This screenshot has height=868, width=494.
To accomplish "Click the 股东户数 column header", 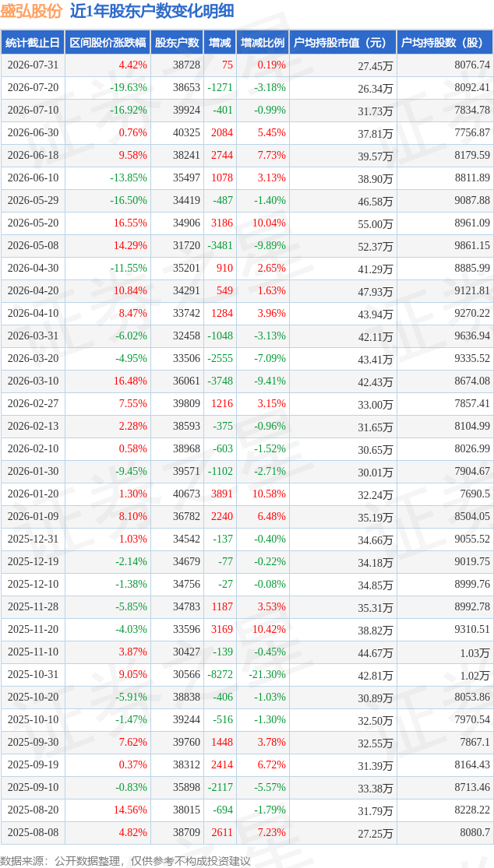I will point(177,43).
